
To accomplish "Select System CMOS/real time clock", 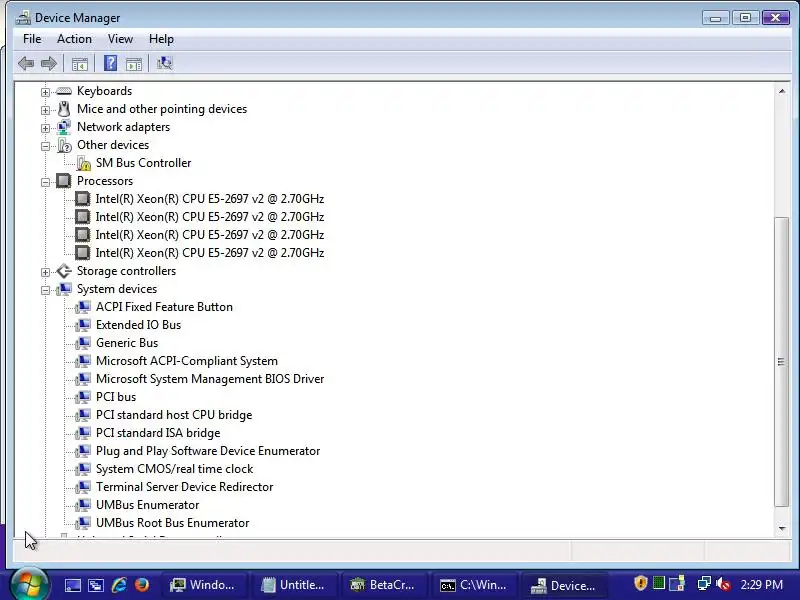I will [174, 469].
